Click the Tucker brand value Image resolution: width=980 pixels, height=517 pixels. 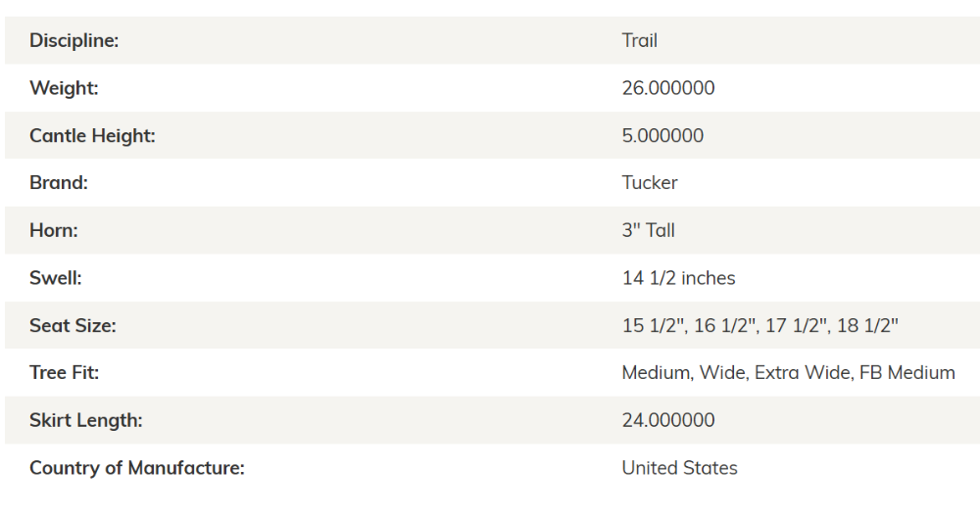[x=650, y=183]
